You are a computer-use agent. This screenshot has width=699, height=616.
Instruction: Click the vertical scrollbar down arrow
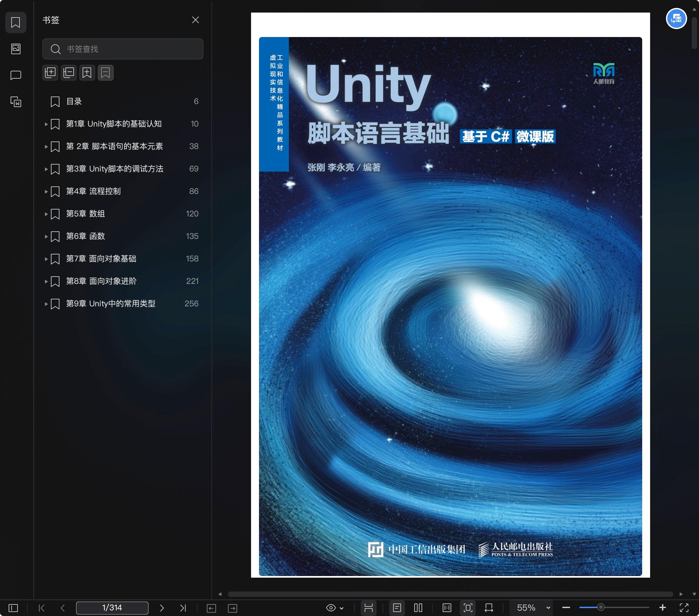click(694, 594)
